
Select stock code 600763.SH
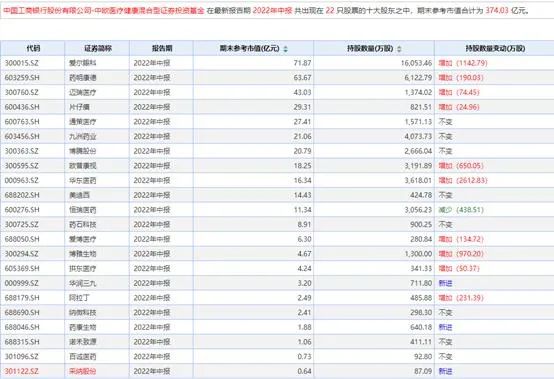[x=22, y=122]
